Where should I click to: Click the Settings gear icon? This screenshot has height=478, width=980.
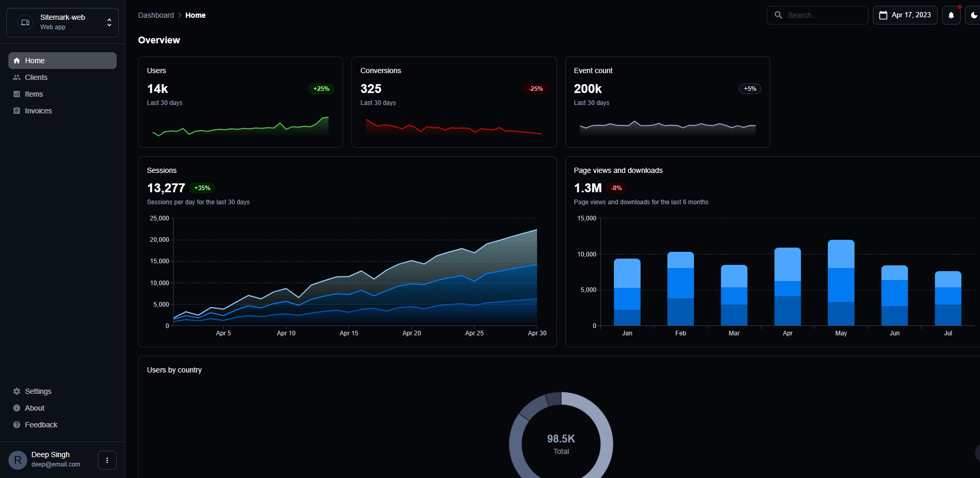click(x=17, y=391)
